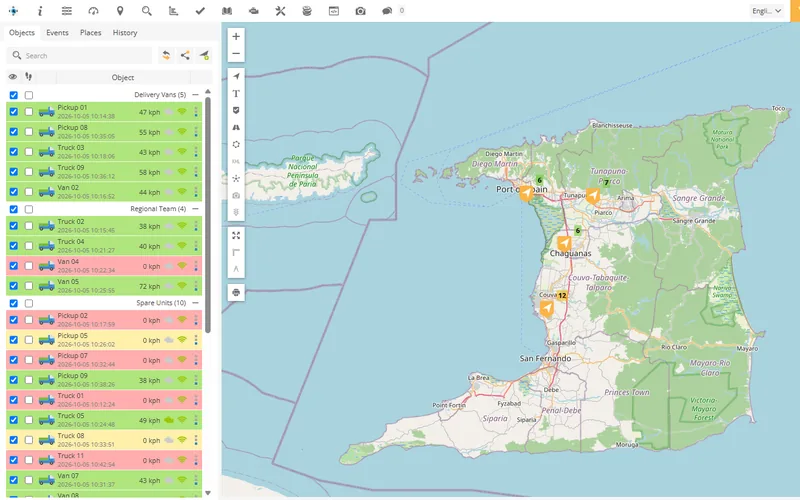Zoom in the map with plus button
800x500 pixels.
236,36
